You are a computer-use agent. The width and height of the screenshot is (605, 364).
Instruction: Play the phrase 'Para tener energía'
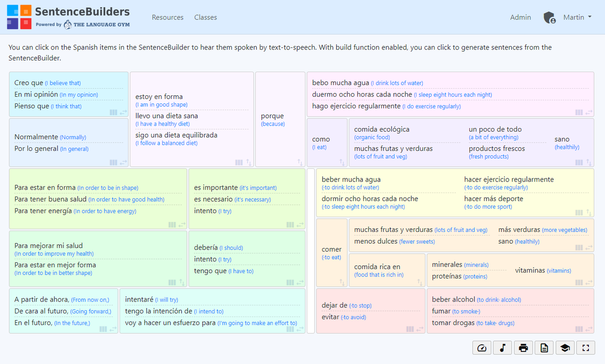click(x=43, y=211)
